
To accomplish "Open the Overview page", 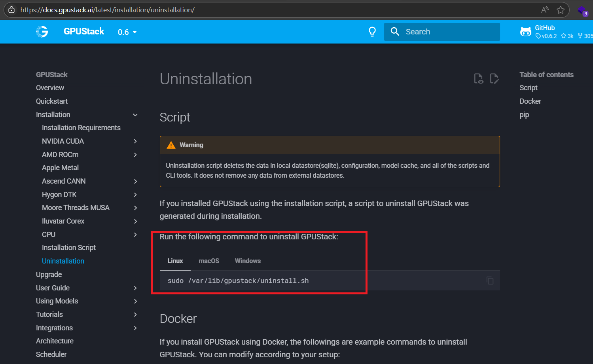I will [50, 88].
